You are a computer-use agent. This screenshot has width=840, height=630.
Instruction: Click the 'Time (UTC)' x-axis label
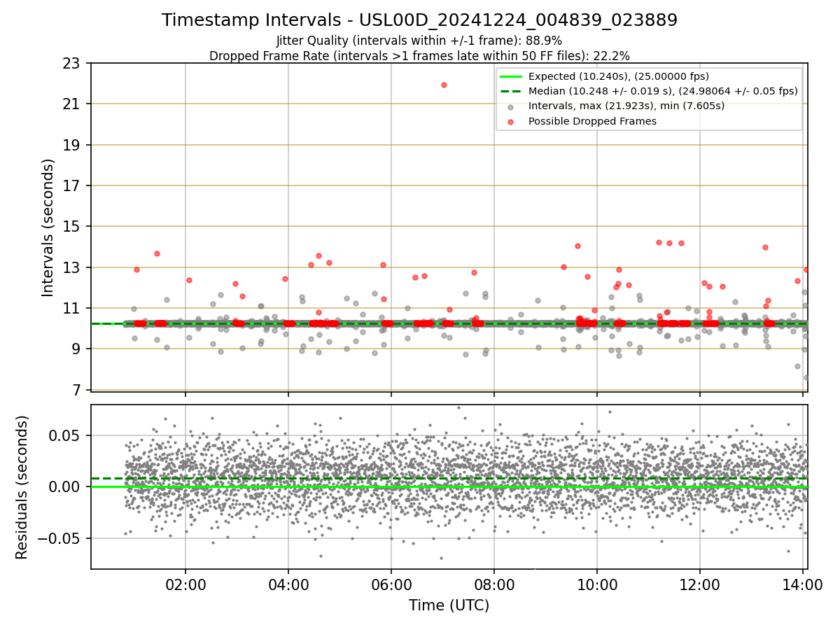point(449,605)
